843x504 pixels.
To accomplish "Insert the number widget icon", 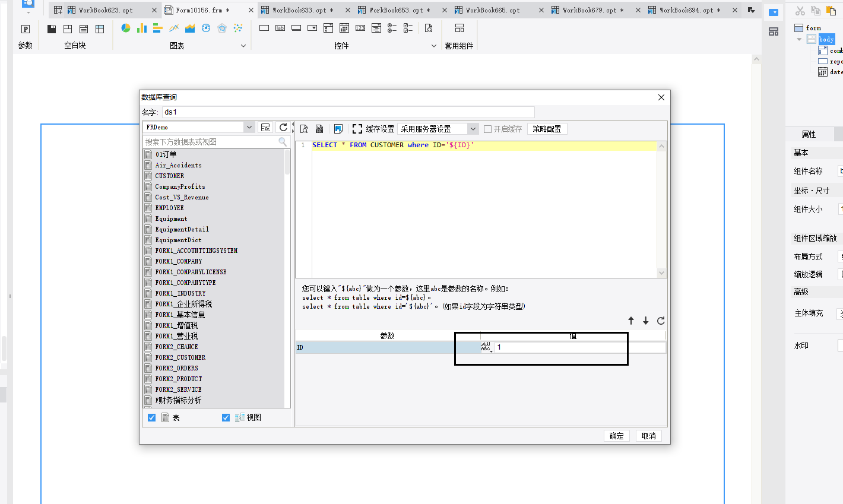I will pyautogui.click(x=360, y=28).
